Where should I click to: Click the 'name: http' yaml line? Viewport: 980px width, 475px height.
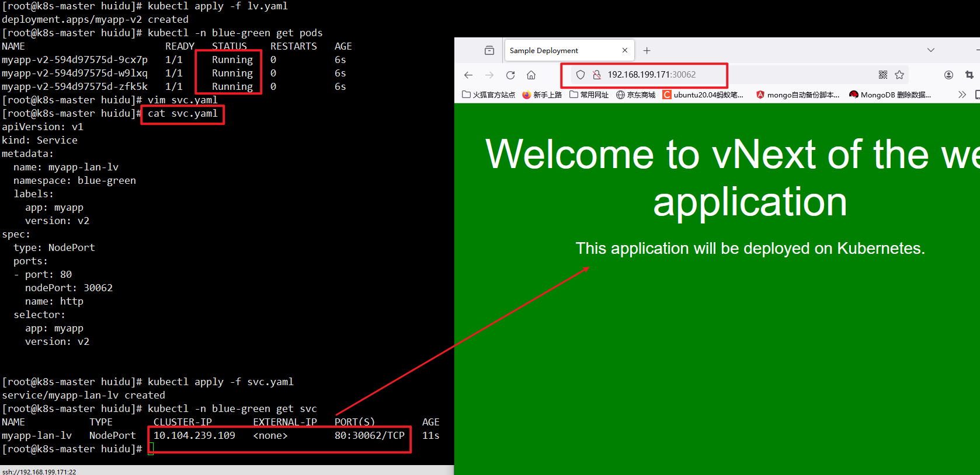point(54,301)
